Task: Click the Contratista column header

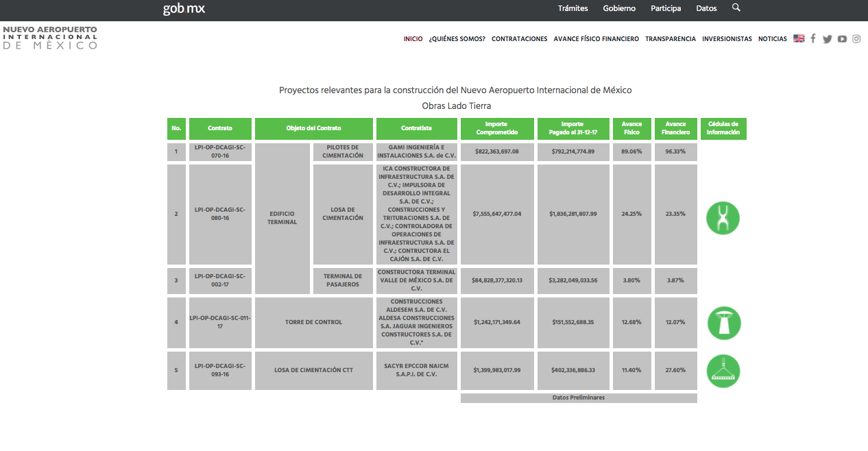Action: coord(417,129)
